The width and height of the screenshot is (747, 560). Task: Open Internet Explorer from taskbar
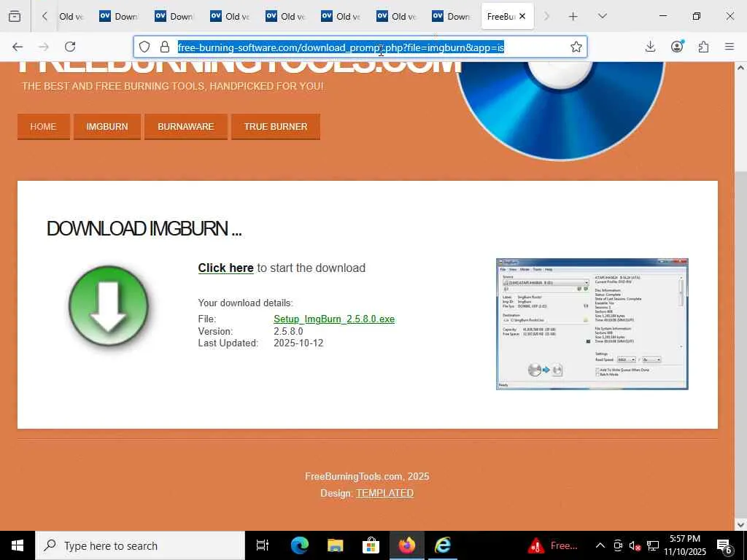(443, 545)
